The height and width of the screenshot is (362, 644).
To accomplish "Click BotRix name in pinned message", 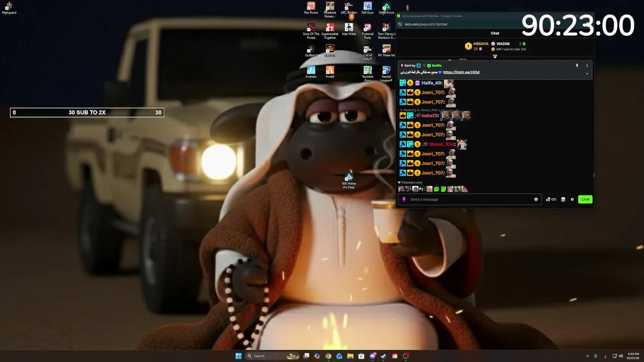I will tap(437, 65).
